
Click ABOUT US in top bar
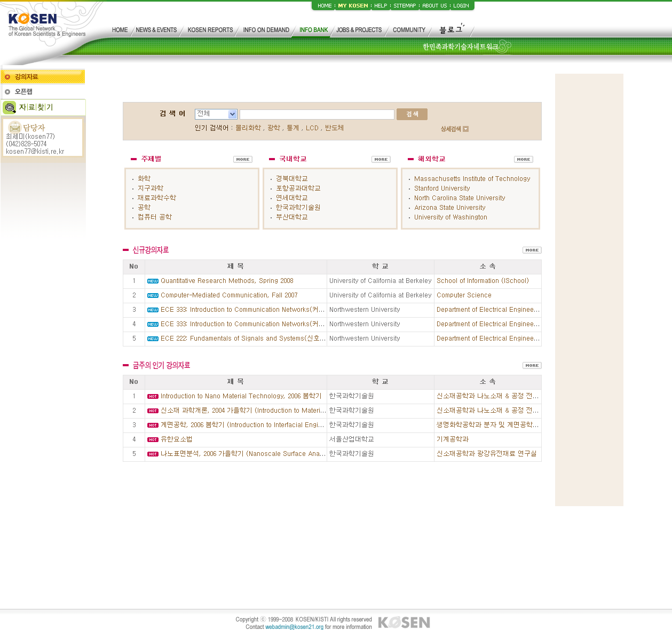pos(434,6)
